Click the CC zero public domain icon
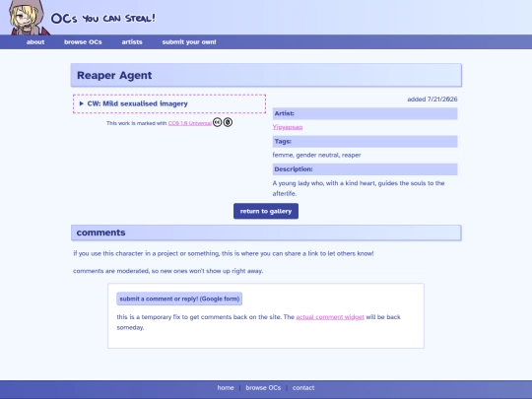 pos(228,122)
